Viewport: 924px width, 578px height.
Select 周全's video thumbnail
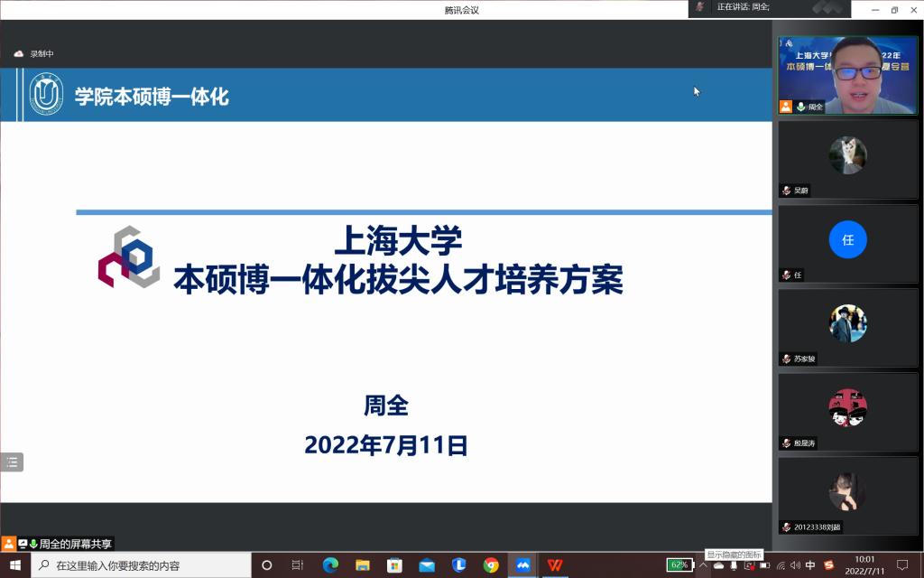[847, 75]
